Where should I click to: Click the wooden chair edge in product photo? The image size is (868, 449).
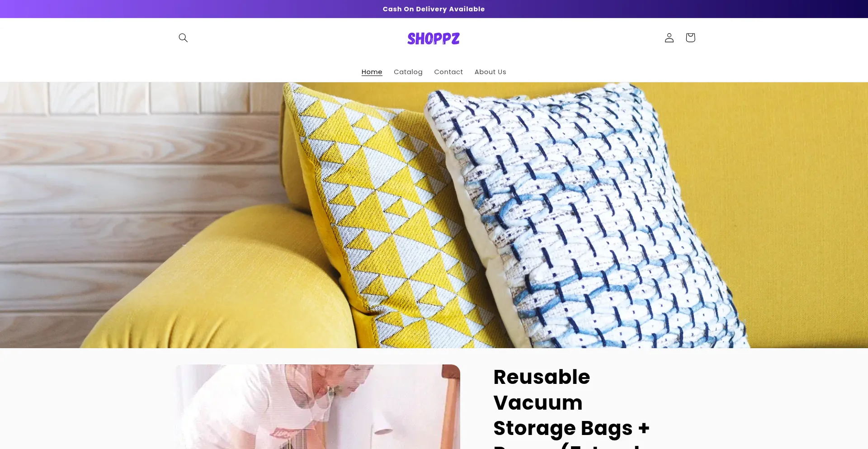click(451, 407)
